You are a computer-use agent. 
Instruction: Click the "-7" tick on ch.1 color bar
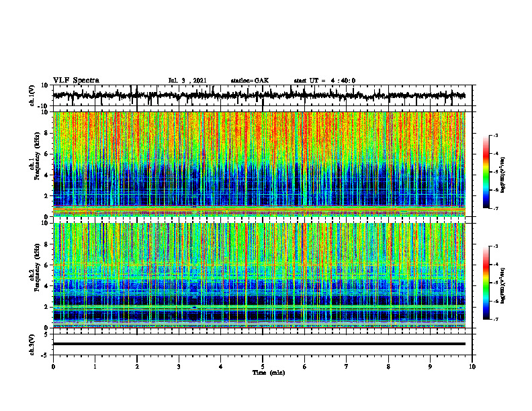tap(495, 208)
